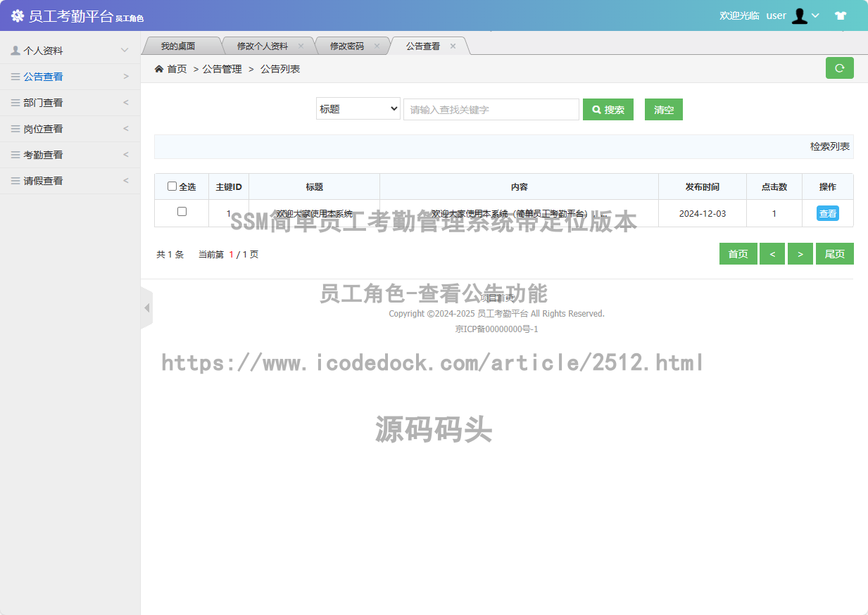Viewport: 868px width, 615px height.
Task: Close the 修改密码 tab
Action: point(377,46)
